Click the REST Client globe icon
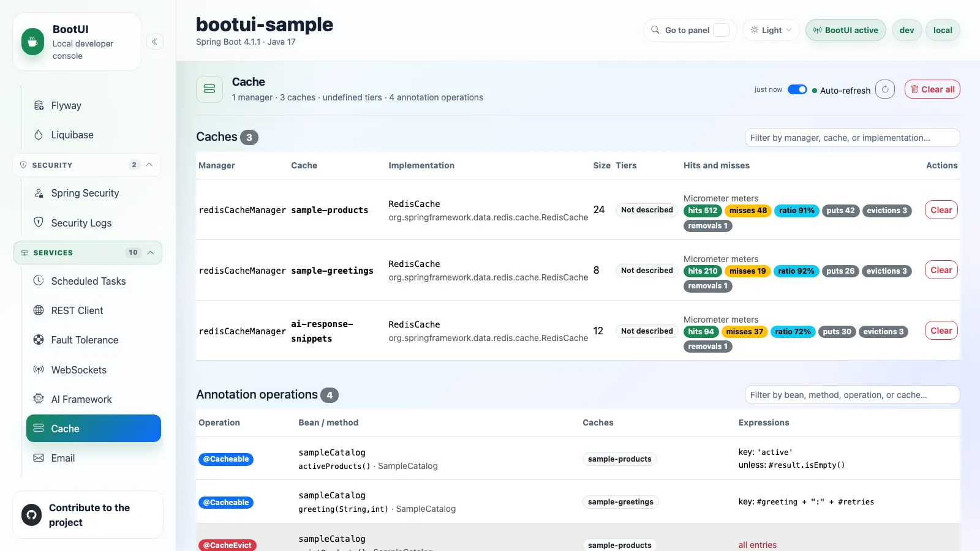 pos(39,310)
